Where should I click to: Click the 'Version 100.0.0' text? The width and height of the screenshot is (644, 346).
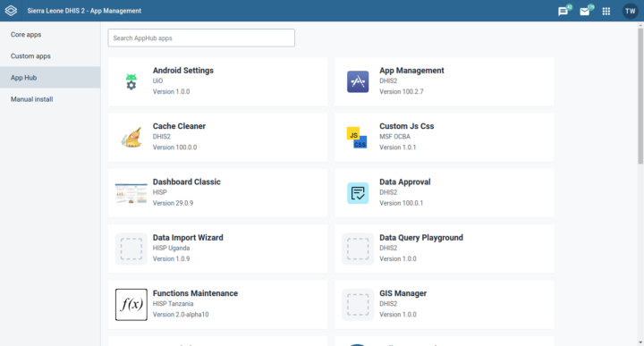pos(174,147)
